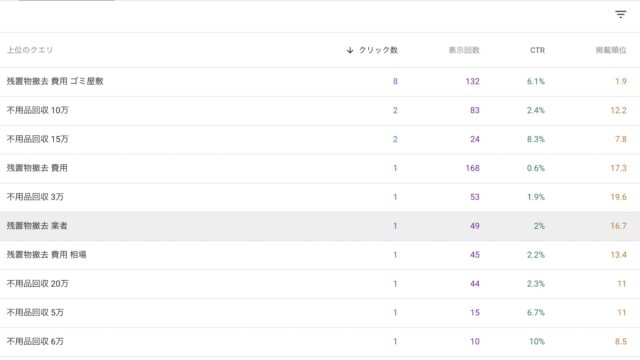Sort by 掲載順位 column header
Image resolution: width=640 pixels, height=360 pixels.
(x=611, y=50)
